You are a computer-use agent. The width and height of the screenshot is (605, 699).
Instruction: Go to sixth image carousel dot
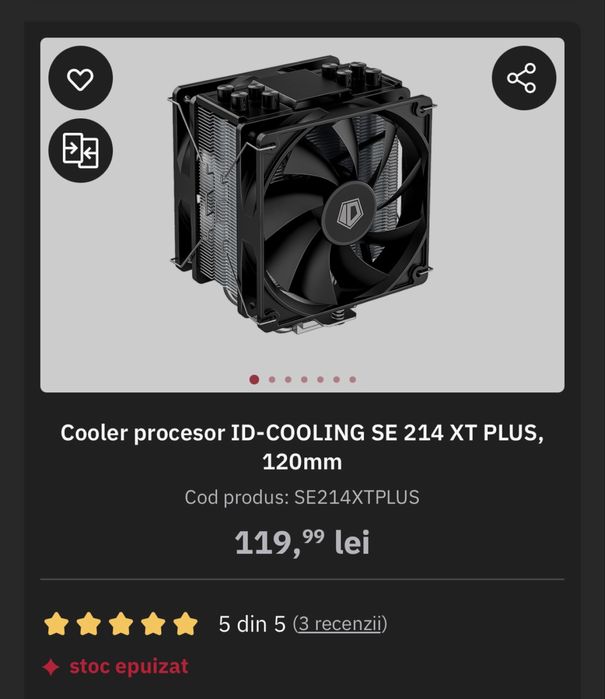336,379
